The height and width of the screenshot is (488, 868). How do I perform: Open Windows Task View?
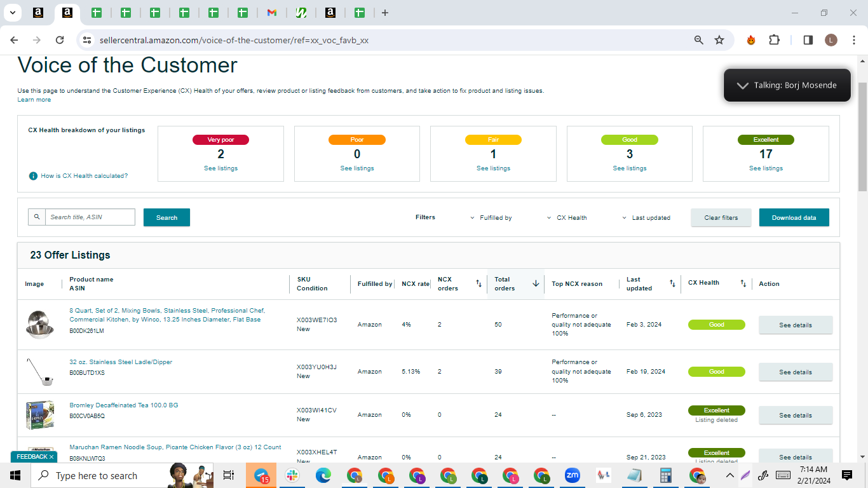[x=229, y=475]
